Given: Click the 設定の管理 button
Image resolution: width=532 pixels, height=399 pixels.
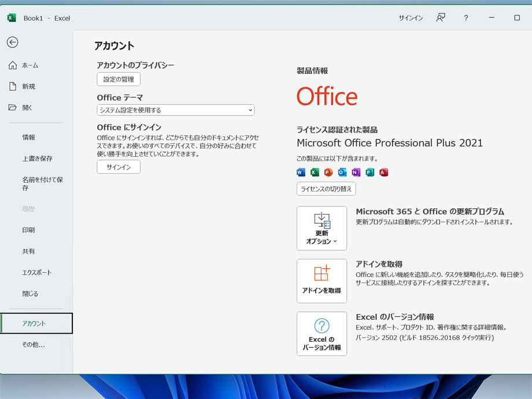Looking at the screenshot, I should [x=119, y=79].
